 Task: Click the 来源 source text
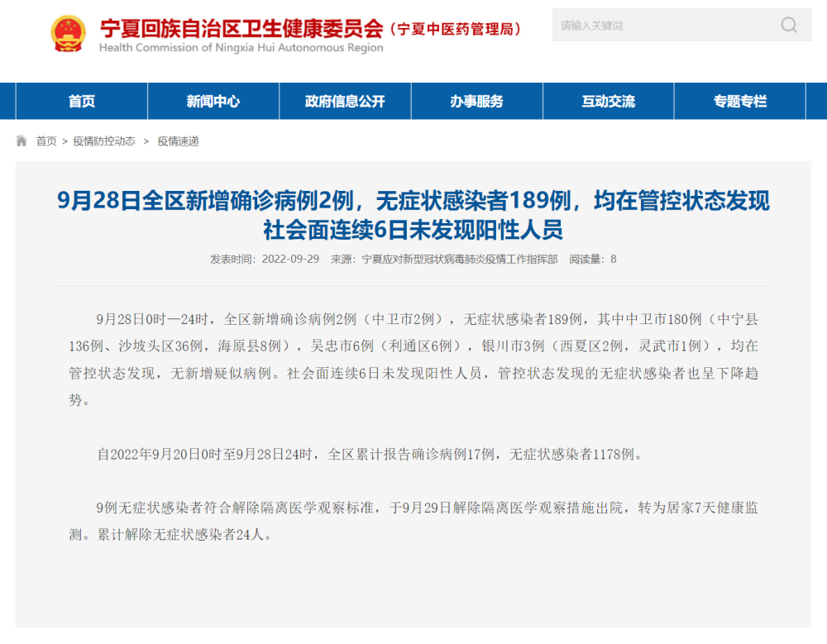point(444,259)
